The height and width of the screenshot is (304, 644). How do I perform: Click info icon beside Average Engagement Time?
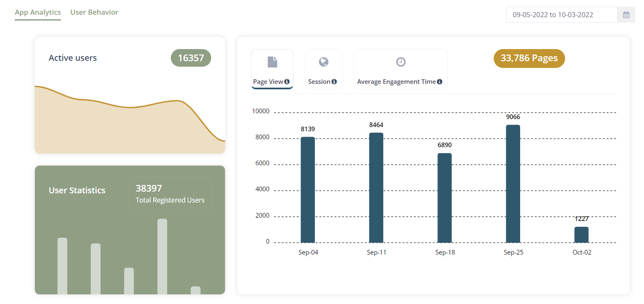click(440, 82)
